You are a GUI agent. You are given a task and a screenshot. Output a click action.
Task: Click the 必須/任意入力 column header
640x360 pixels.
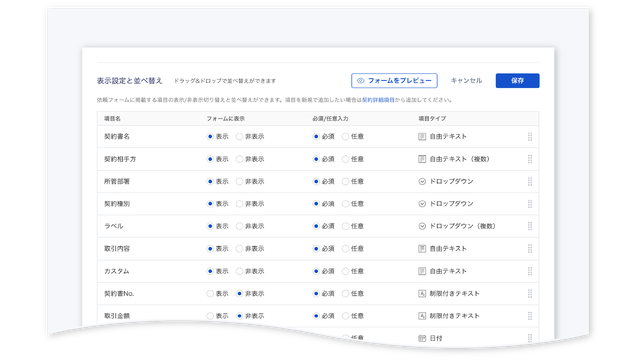click(330, 119)
